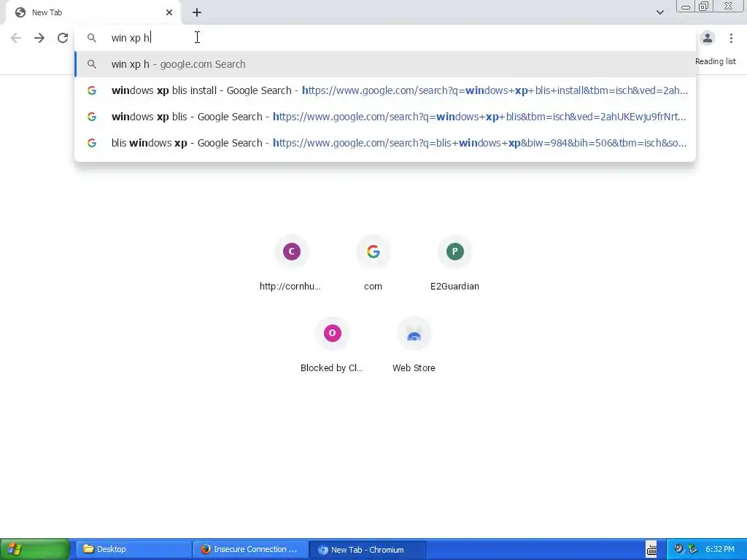Click the on-screen keyboard tray icon
Viewport: 747px width, 560px height.
click(x=651, y=549)
